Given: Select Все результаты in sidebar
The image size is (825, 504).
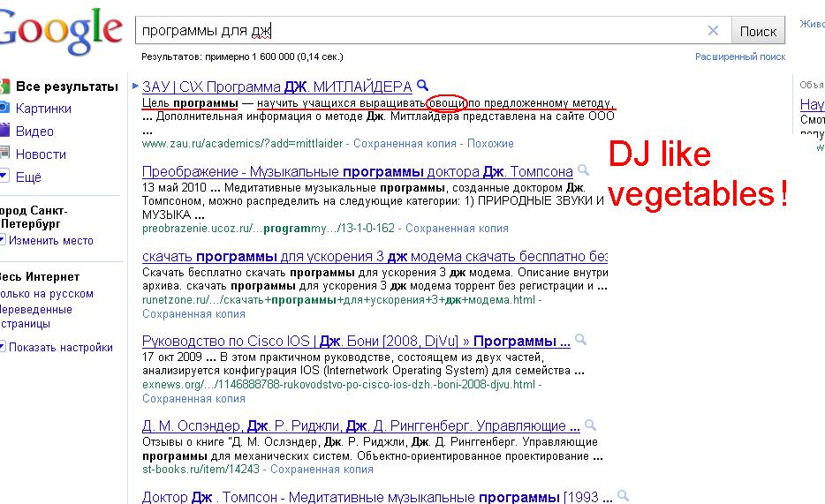Looking at the screenshot, I should [x=67, y=87].
